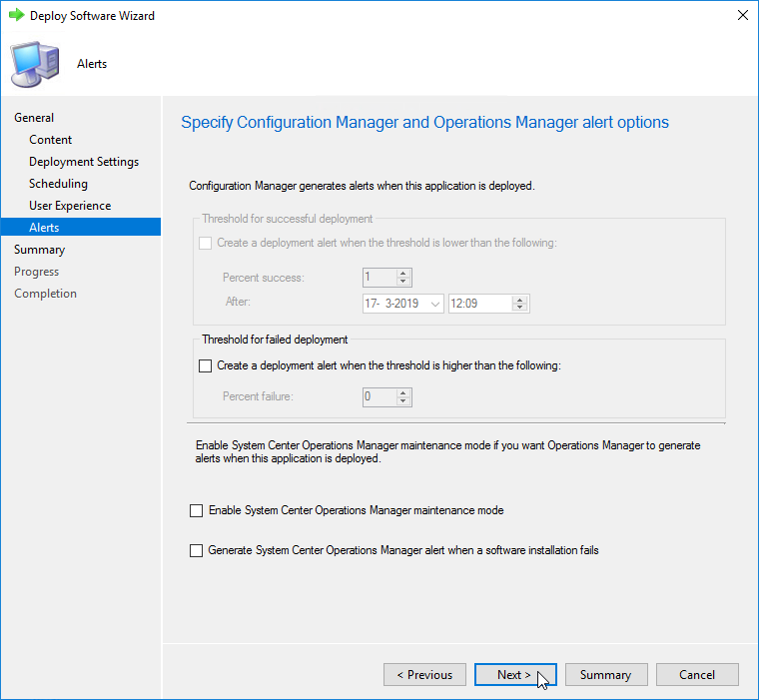Go to the General wizard step
The width and height of the screenshot is (759, 700).
pos(34,118)
